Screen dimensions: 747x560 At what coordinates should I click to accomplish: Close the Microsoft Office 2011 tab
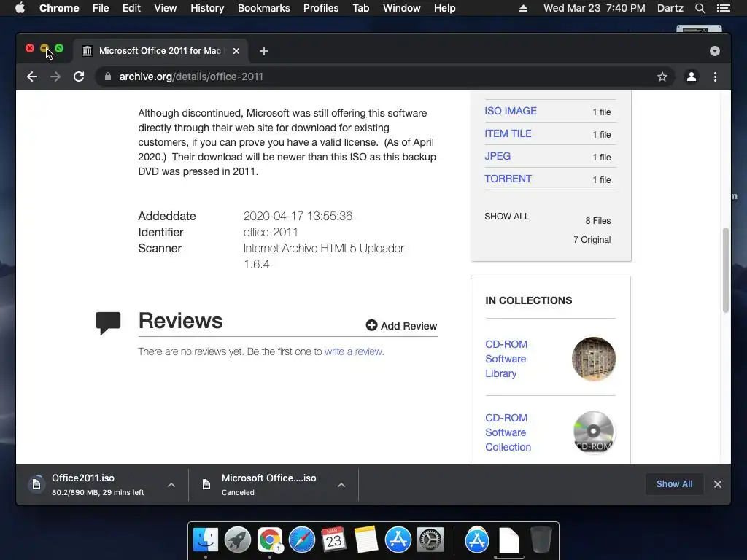236,51
